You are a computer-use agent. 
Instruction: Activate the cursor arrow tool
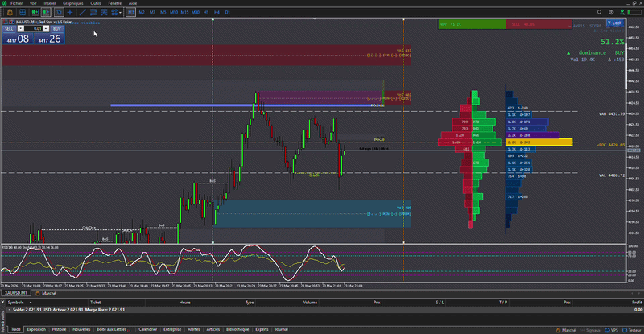[x=59, y=12]
